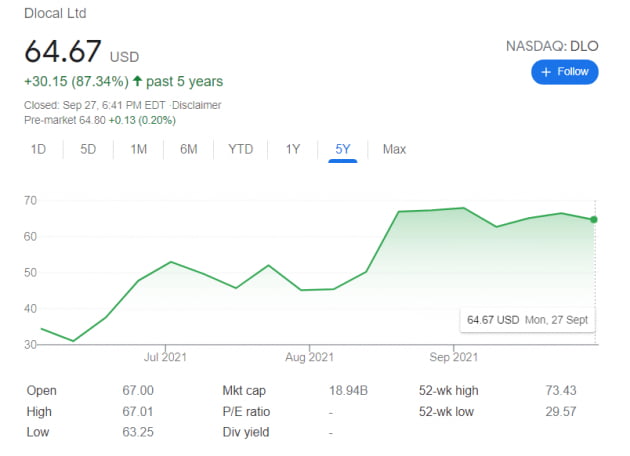Click the 70 y-axis label
The image size is (630, 456).
(x=30, y=200)
